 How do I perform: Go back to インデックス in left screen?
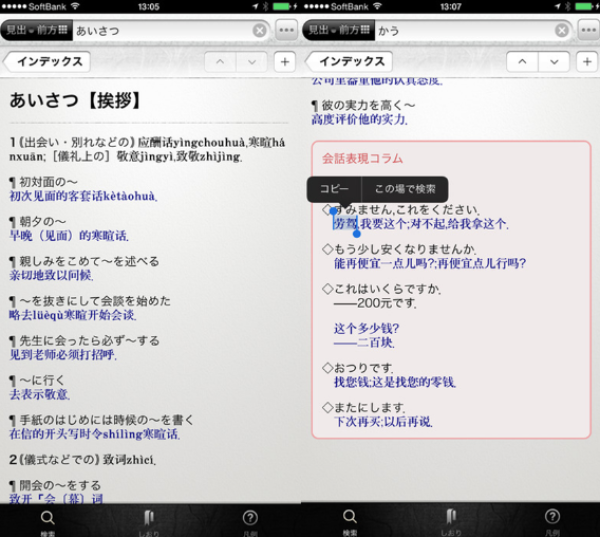47,62
